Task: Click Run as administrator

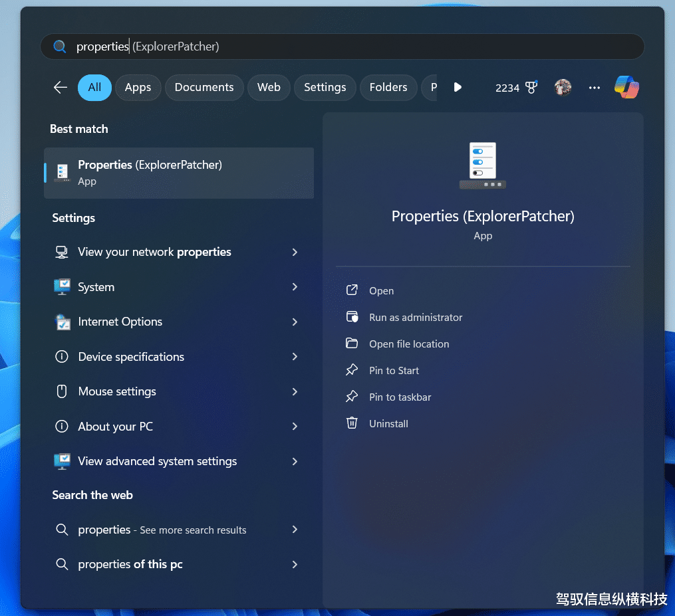Action: [x=416, y=318]
